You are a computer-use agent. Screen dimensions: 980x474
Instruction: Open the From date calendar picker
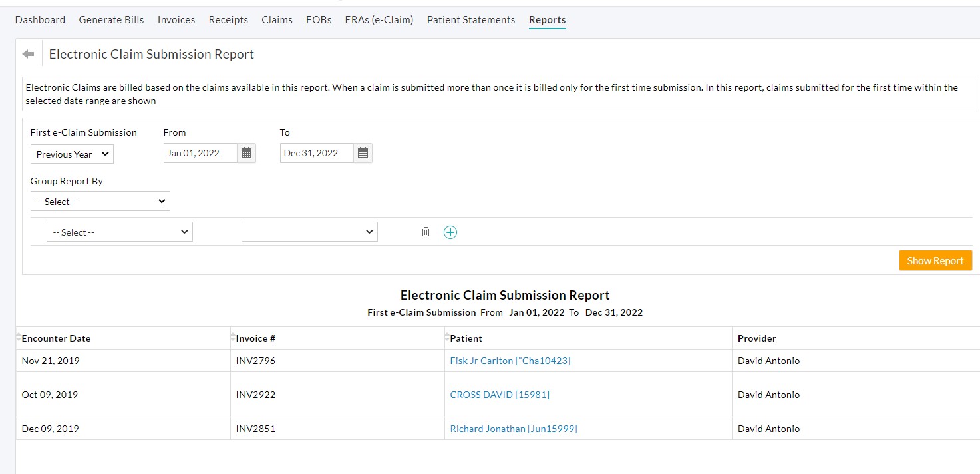coord(246,152)
